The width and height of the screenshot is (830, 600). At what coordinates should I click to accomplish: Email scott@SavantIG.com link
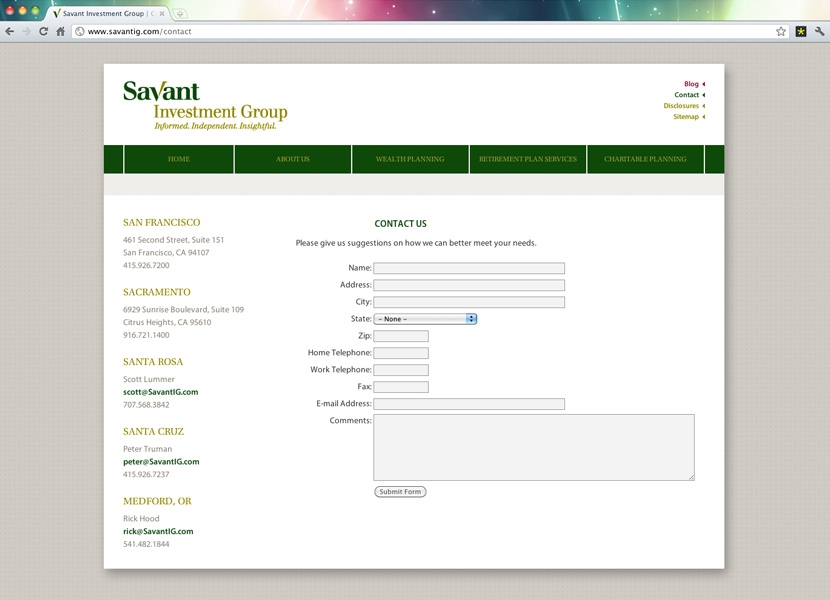[160, 392]
